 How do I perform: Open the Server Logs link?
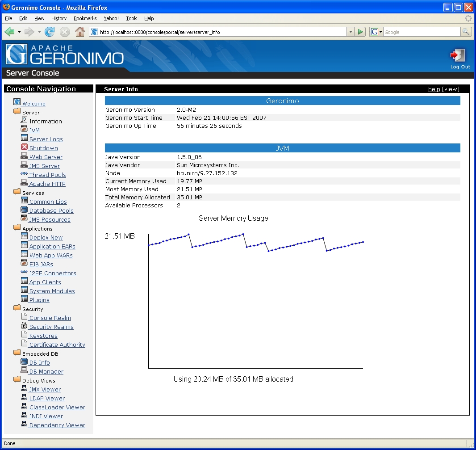pos(46,139)
